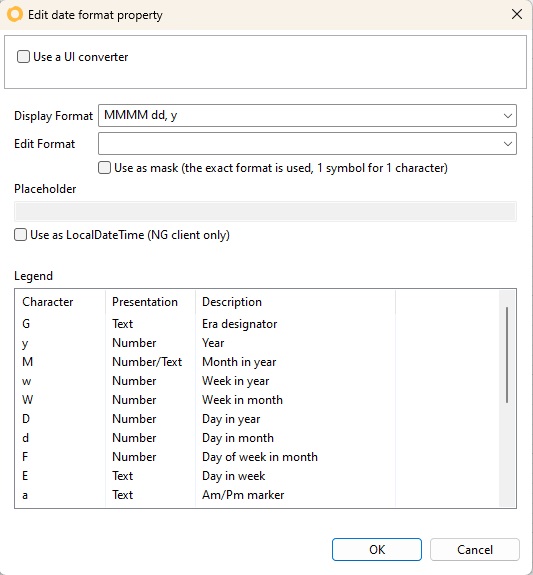Click into the Display Format text field
The height and width of the screenshot is (575, 533).
coord(299,116)
